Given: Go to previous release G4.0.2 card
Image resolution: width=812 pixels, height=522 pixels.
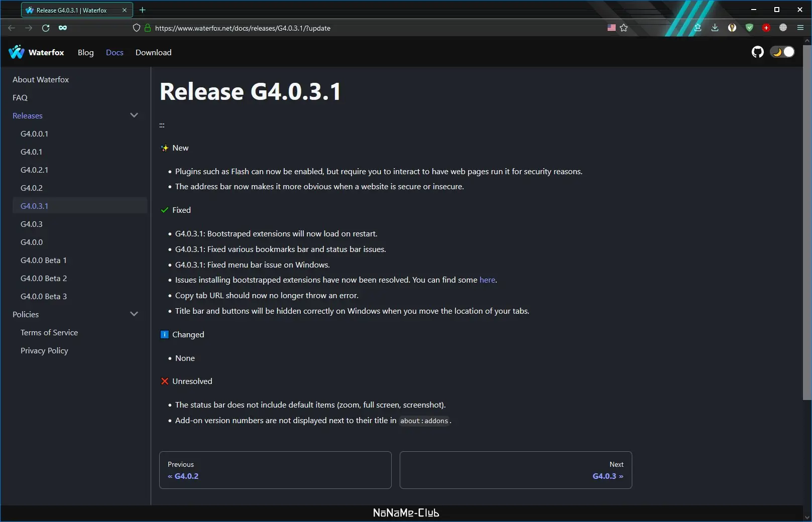Looking at the screenshot, I should click(275, 470).
